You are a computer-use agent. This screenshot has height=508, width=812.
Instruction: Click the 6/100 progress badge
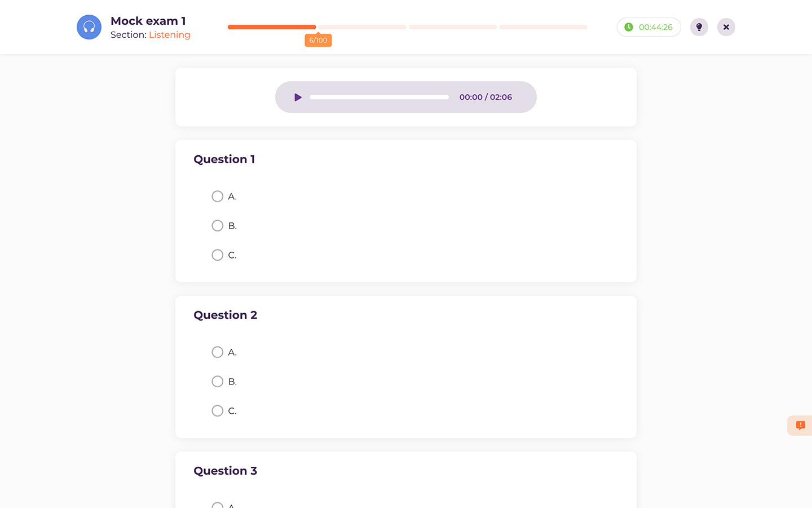[x=318, y=40]
